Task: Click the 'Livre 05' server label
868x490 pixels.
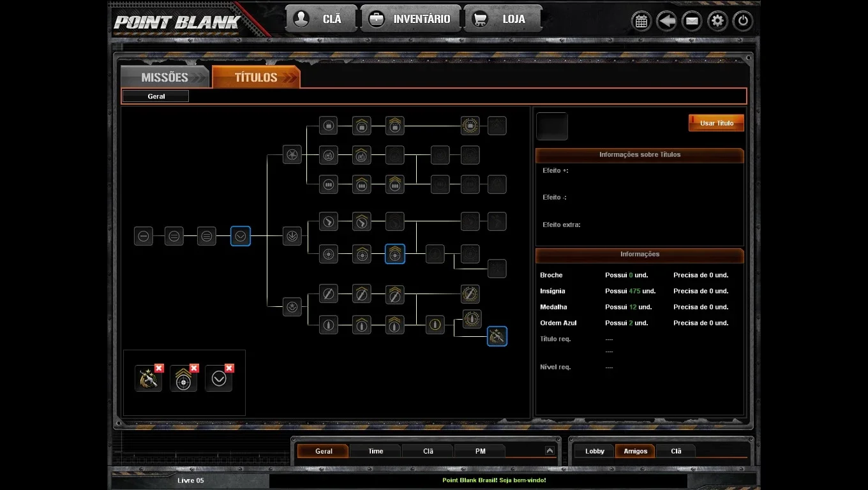Action: click(x=191, y=480)
